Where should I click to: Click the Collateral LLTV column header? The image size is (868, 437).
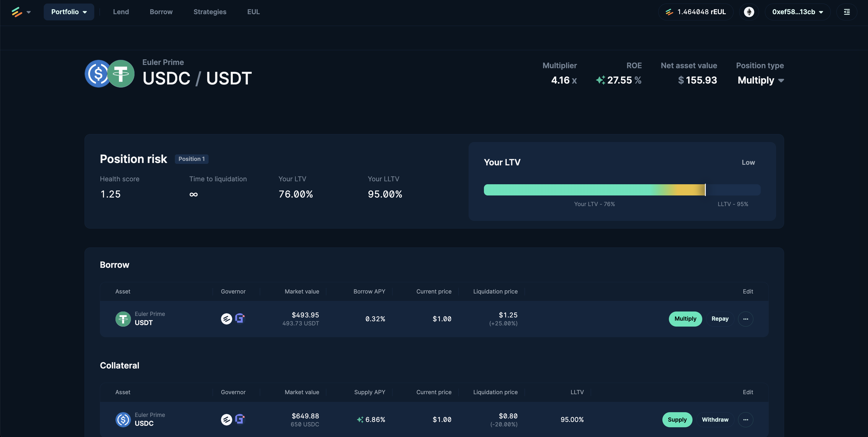(577, 392)
